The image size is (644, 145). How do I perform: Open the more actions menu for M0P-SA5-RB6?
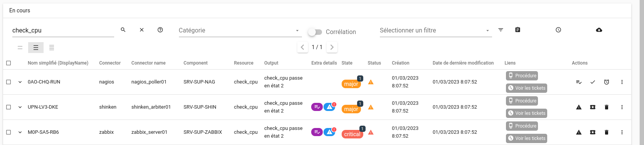tap(622, 132)
